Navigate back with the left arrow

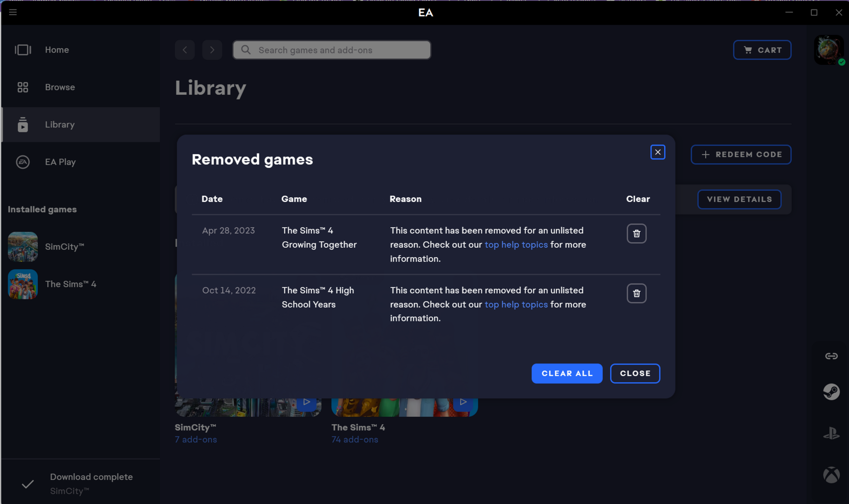pyautogui.click(x=185, y=50)
